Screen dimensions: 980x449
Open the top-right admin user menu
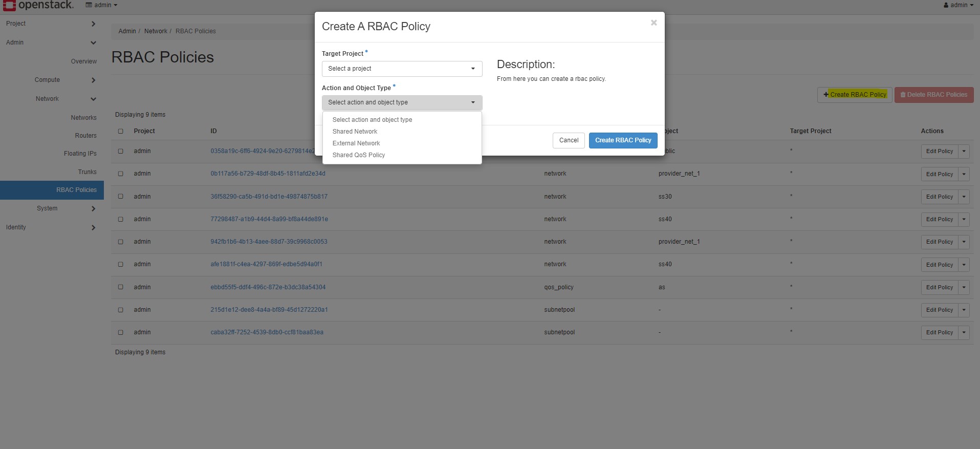click(958, 5)
